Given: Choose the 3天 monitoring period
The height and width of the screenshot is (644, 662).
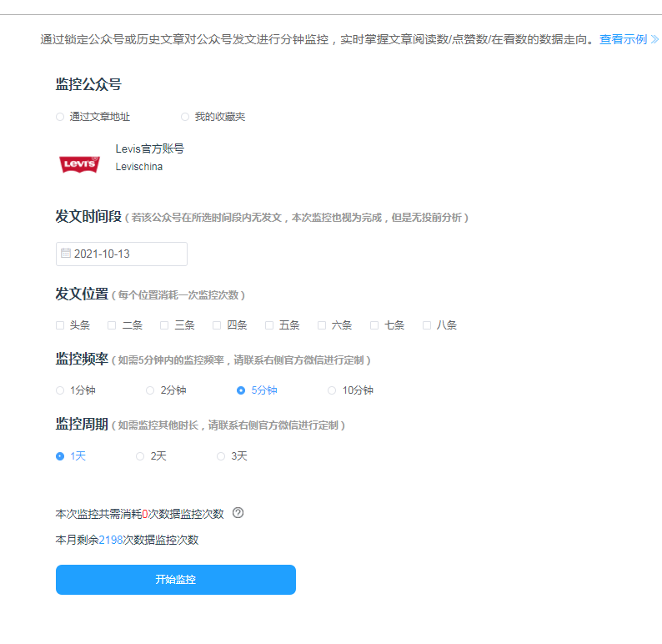Looking at the screenshot, I should 221,456.
